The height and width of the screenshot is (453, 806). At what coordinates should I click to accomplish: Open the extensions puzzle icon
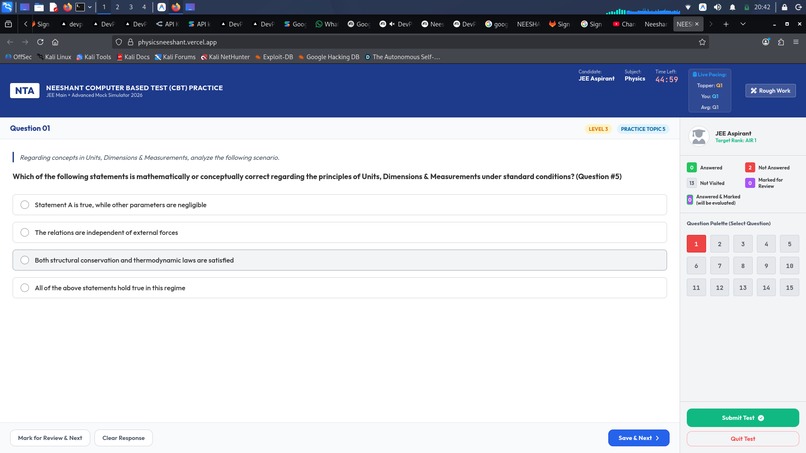click(781, 42)
